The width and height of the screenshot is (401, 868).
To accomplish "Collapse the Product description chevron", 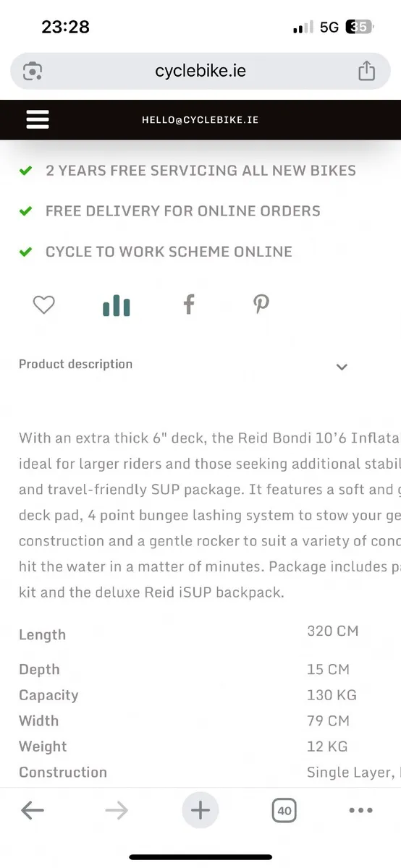I will click(342, 367).
